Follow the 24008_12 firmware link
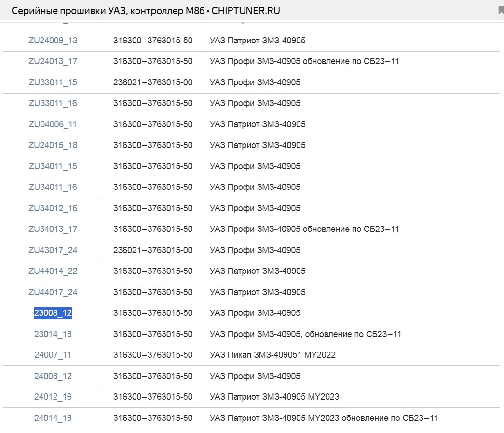 pyautogui.click(x=53, y=376)
